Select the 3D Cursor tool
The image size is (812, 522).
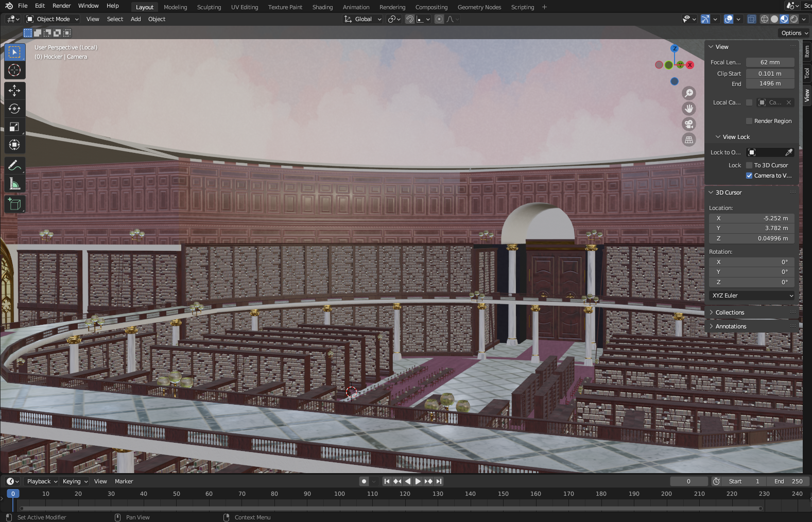pos(14,71)
